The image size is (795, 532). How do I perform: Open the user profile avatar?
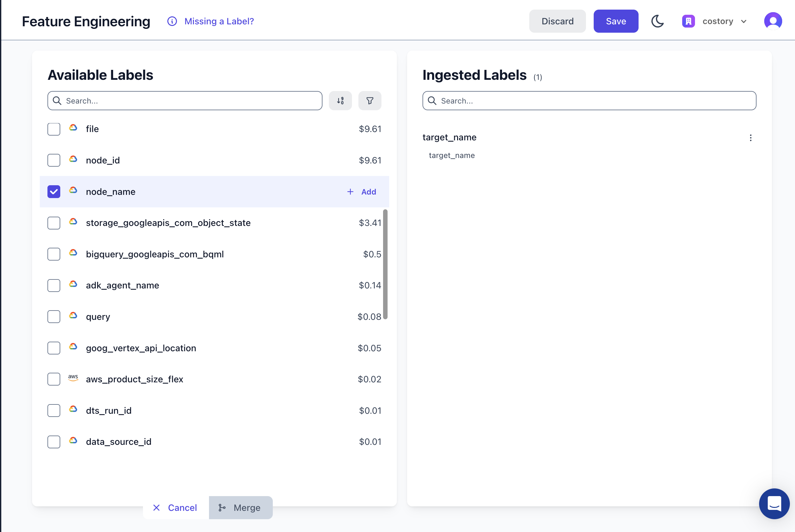tap(773, 21)
